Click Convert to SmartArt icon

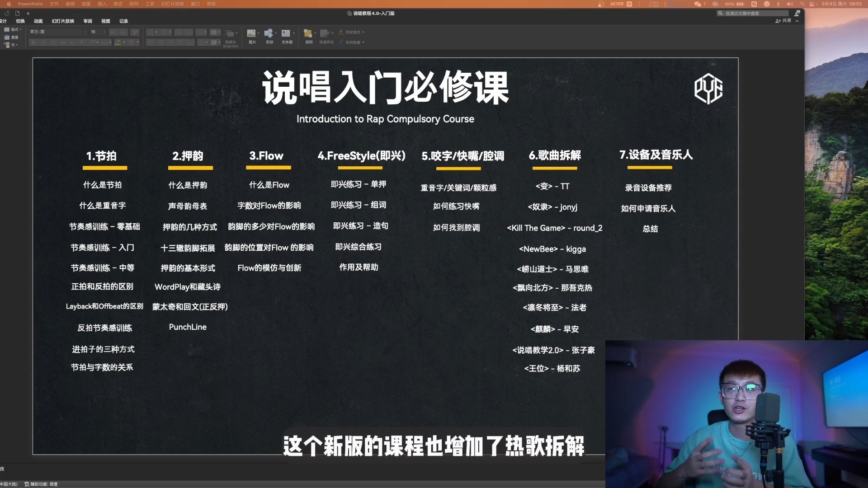tap(230, 34)
